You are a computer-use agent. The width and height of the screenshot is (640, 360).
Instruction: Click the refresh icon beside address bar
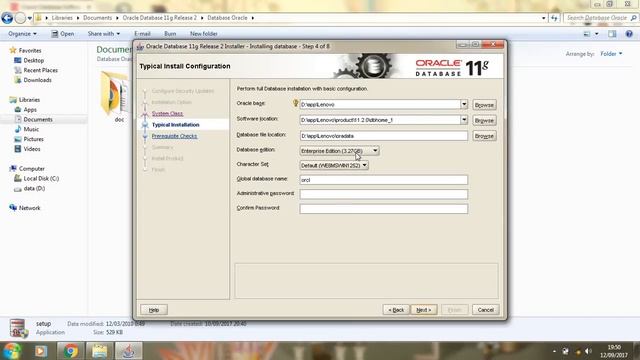tap(554, 18)
